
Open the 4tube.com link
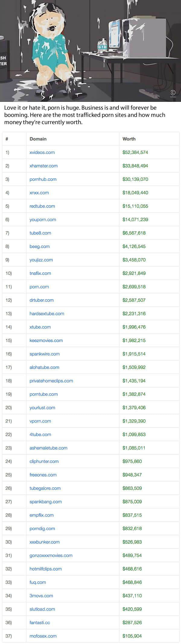click(40, 434)
